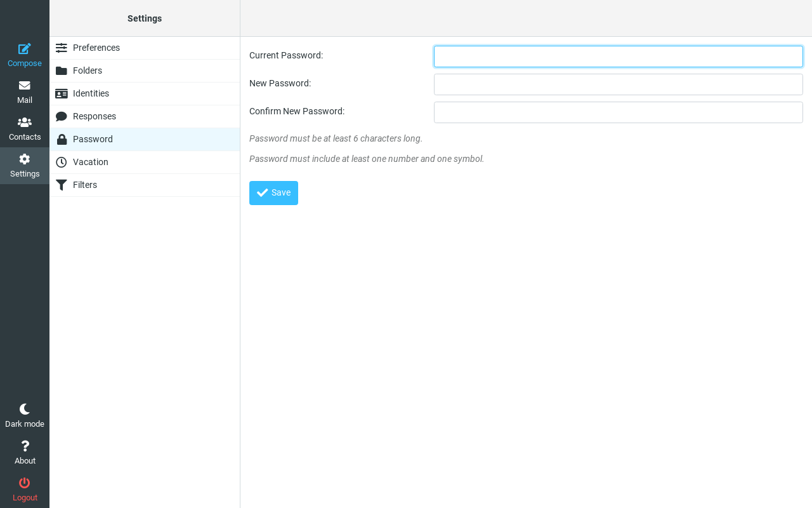This screenshot has width=812, height=508.
Task: Open the Folders settings section
Action: click(x=145, y=71)
